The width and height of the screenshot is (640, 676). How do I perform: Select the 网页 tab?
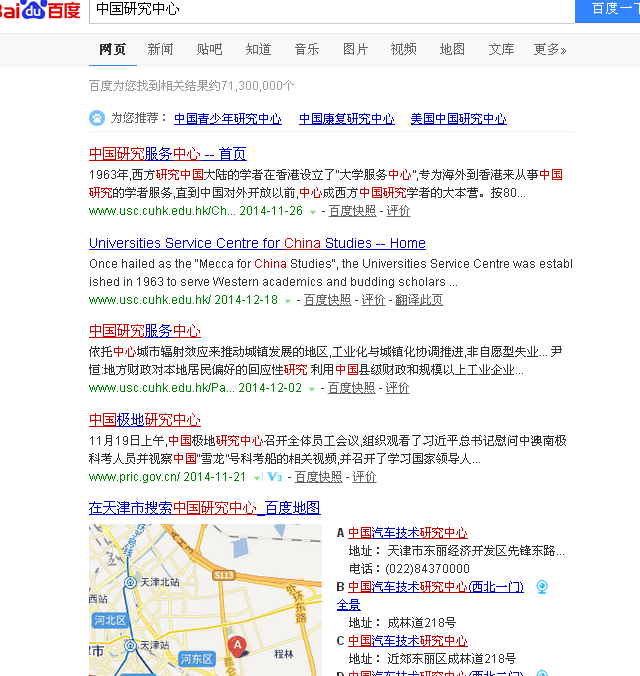tap(113, 50)
